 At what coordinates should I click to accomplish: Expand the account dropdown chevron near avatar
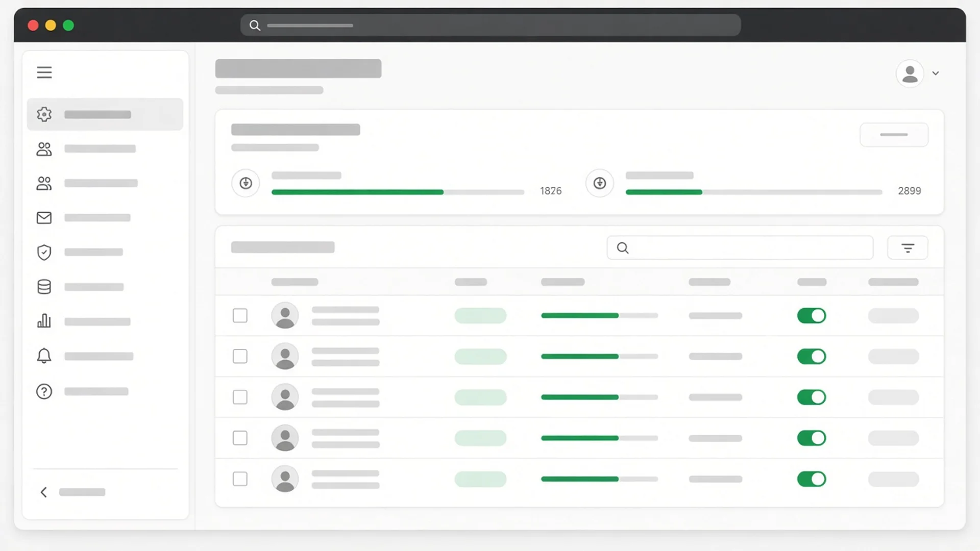pyautogui.click(x=936, y=73)
